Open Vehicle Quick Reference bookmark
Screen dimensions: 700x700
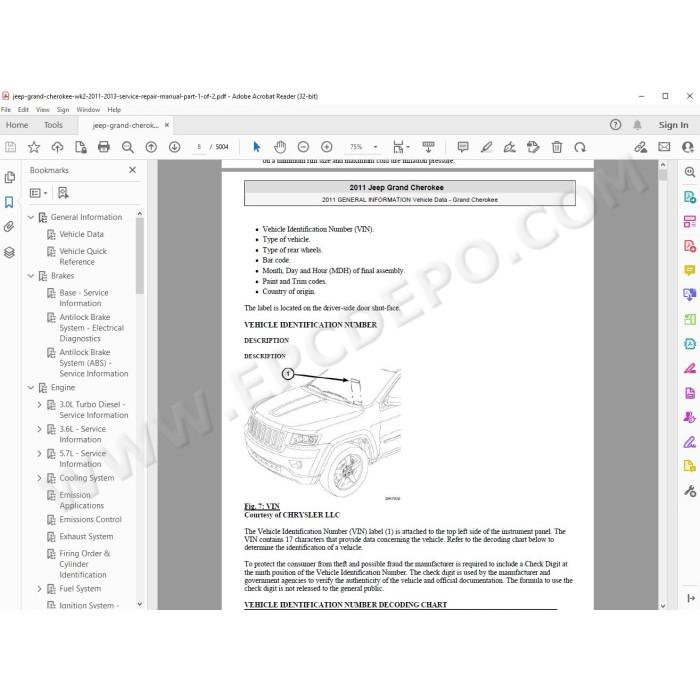click(83, 257)
